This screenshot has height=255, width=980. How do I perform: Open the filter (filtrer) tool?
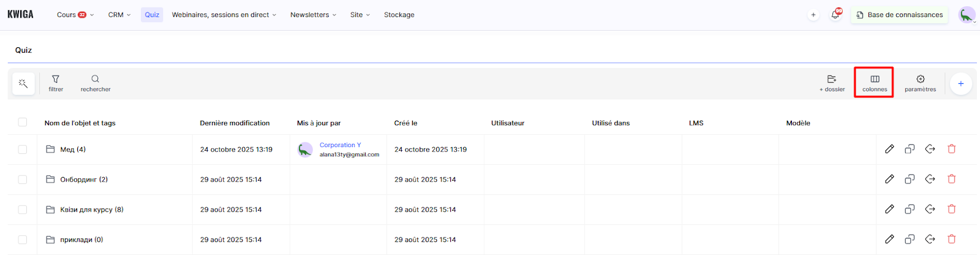click(56, 83)
